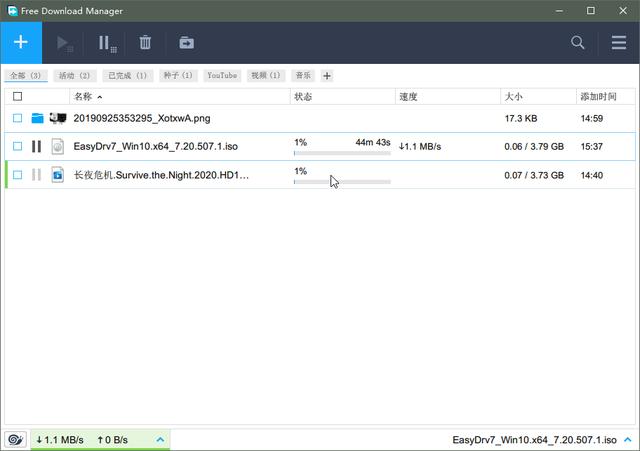Open folder of the 20190925353295 PNG file
This screenshot has width=640, height=451.
[x=37, y=118]
